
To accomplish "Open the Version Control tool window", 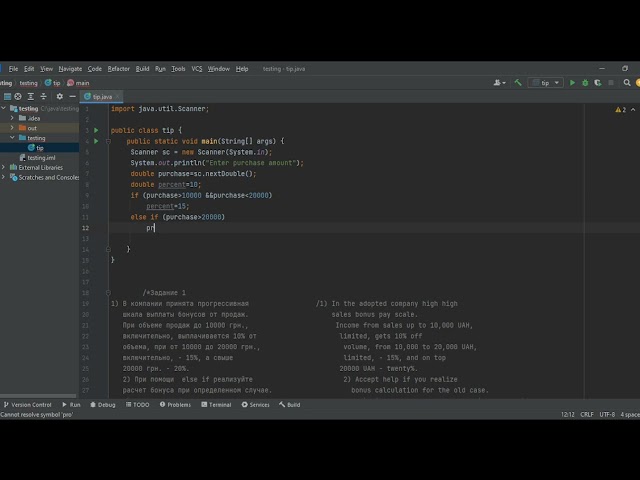I will pyautogui.click(x=28, y=405).
